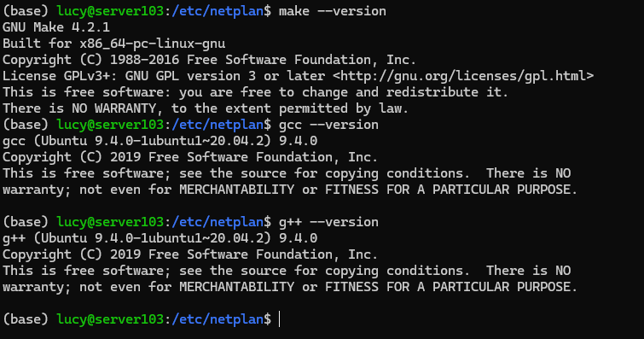Click 'Built for x86_64-pc-linux-gnu' line

point(113,44)
